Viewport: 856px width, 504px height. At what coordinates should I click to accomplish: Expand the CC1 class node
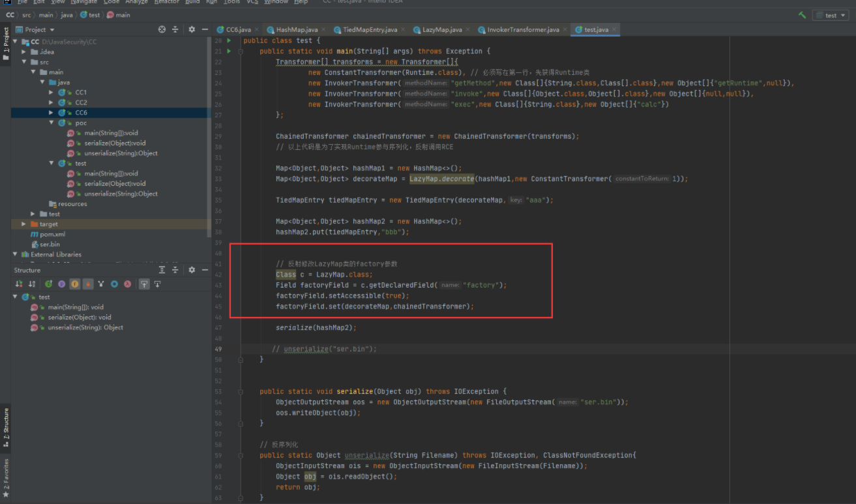[x=52, y=93]
